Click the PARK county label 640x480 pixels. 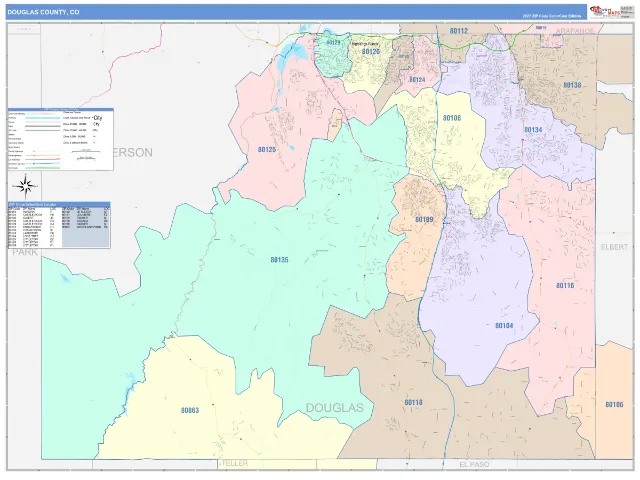click(x=24, y=252)
